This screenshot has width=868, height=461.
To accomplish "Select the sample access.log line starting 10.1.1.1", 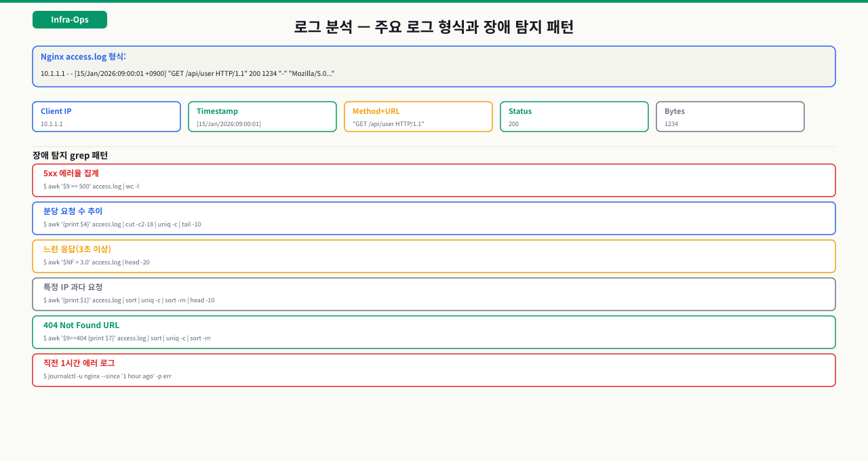I will pyautogui.click(x=187, y=73).
